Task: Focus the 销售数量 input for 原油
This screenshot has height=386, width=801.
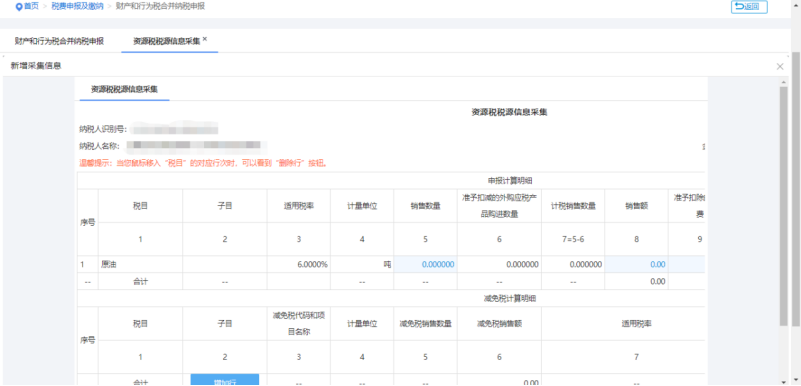Action: pyautogui.click(x=426, y=264)
